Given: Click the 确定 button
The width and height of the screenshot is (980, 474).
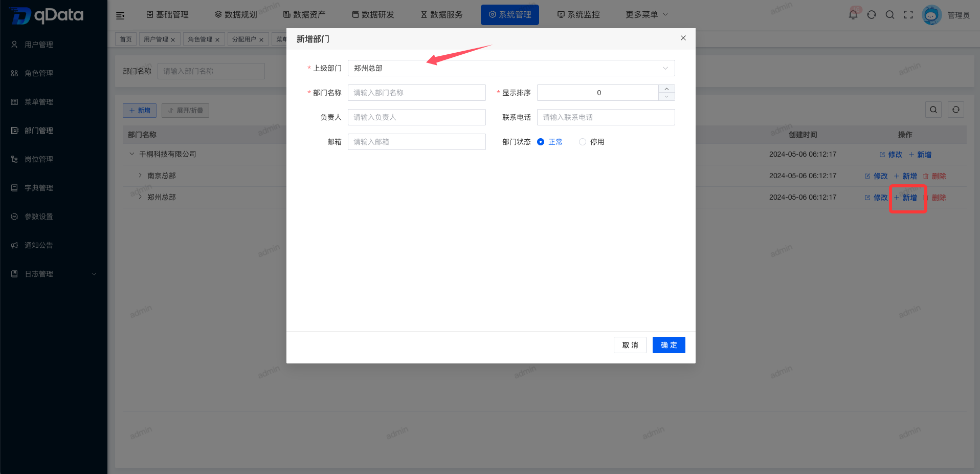Looking at the screenshot, I should pos(669,345).
